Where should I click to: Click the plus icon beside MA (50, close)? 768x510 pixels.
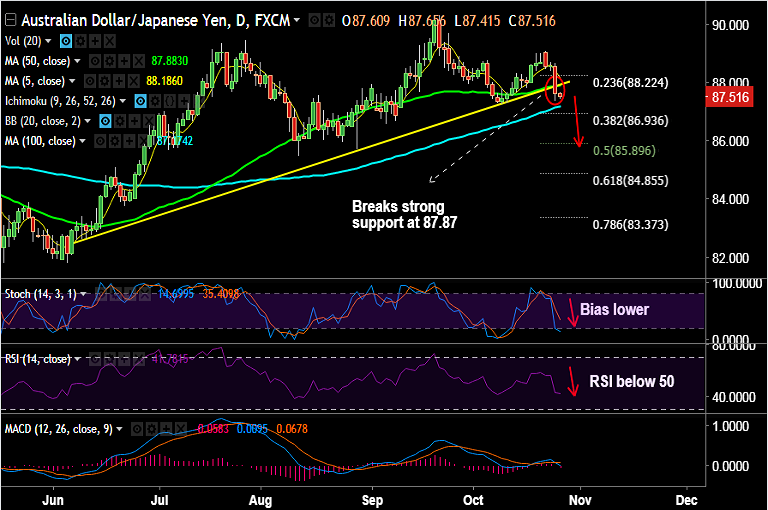tap(124, 61)
